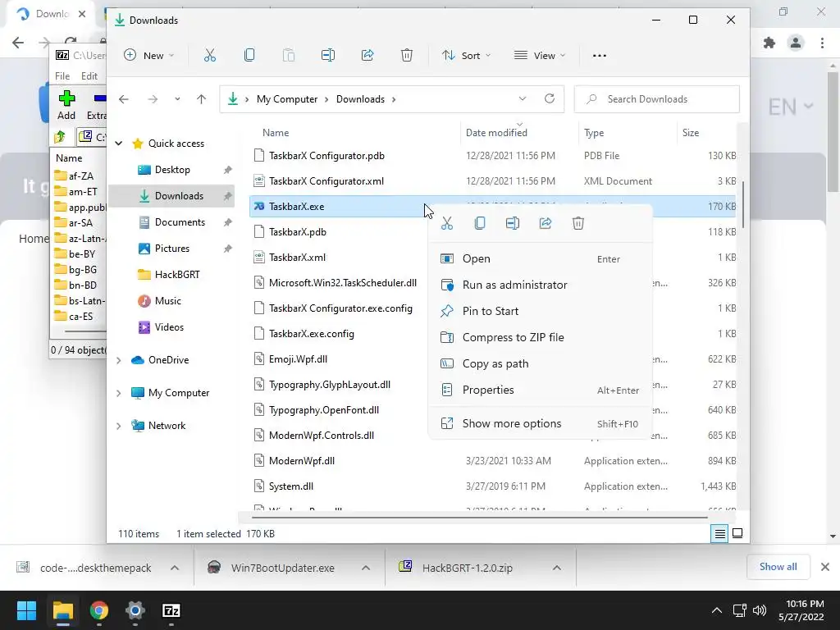
Task: Select Open in context menu
Action: pyautogui.click(x=540, y=258)
